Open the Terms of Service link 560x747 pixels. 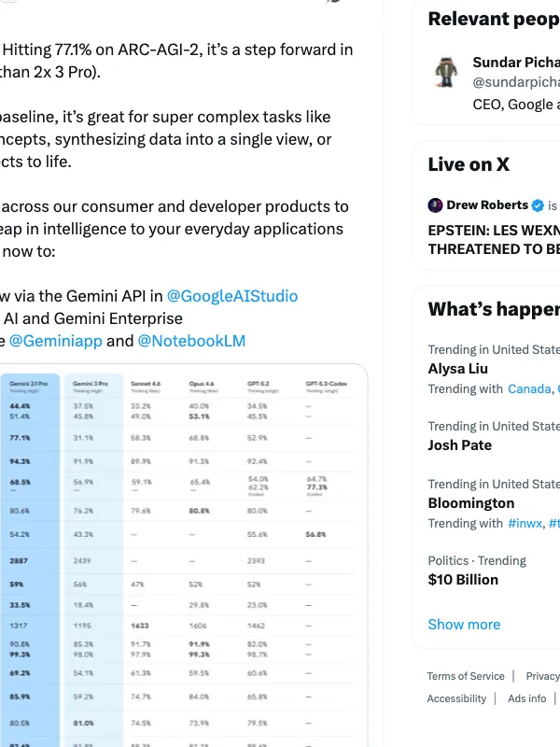pos(466,676)
